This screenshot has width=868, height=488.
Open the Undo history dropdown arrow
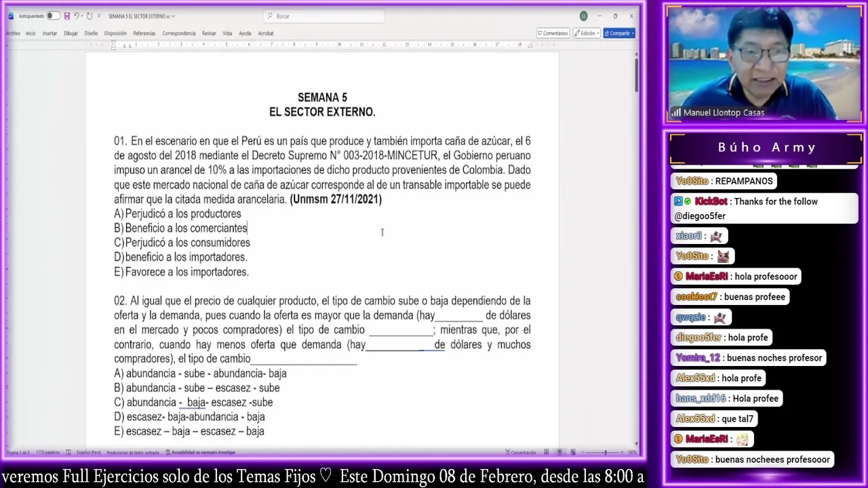(82, 16)
